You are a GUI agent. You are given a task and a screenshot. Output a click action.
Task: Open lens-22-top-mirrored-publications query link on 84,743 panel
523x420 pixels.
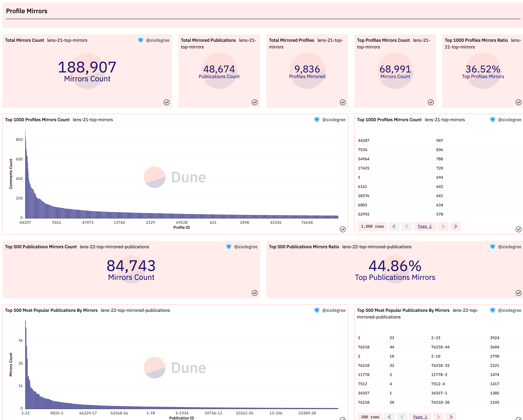pyautogui.click(x=114, y=247)
